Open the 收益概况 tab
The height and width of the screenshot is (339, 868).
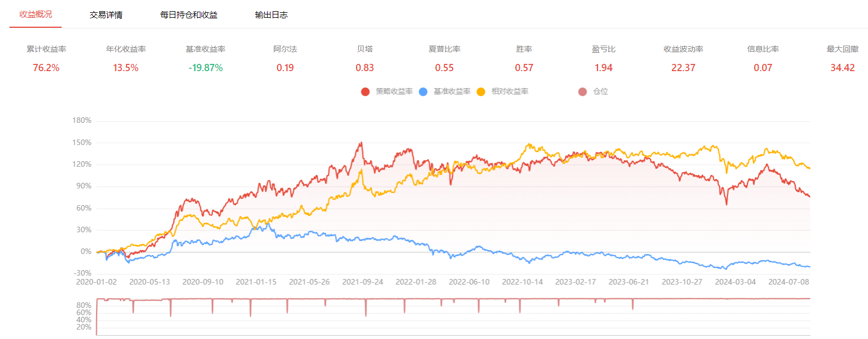point(36,14)
